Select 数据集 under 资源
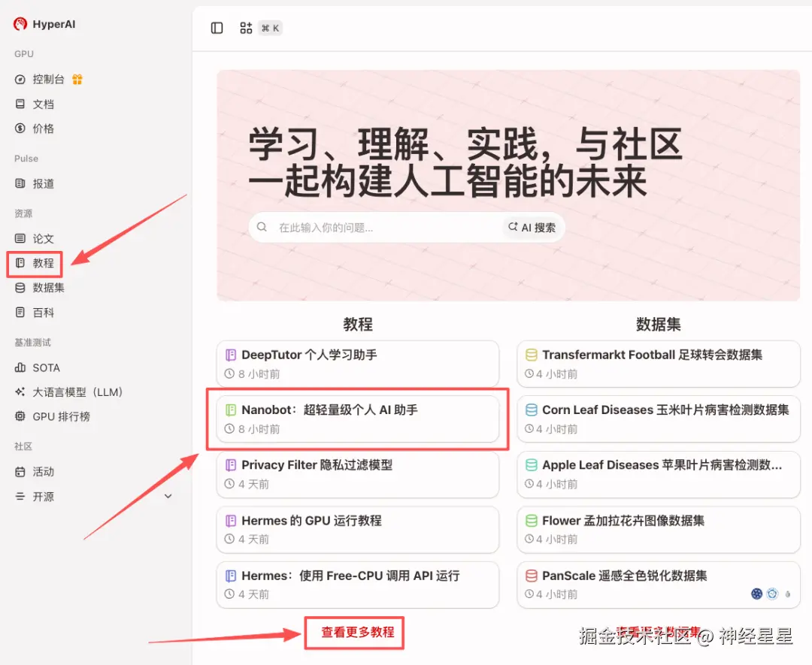The width and height of the screenshot is (812, 665). coord(44,288)
